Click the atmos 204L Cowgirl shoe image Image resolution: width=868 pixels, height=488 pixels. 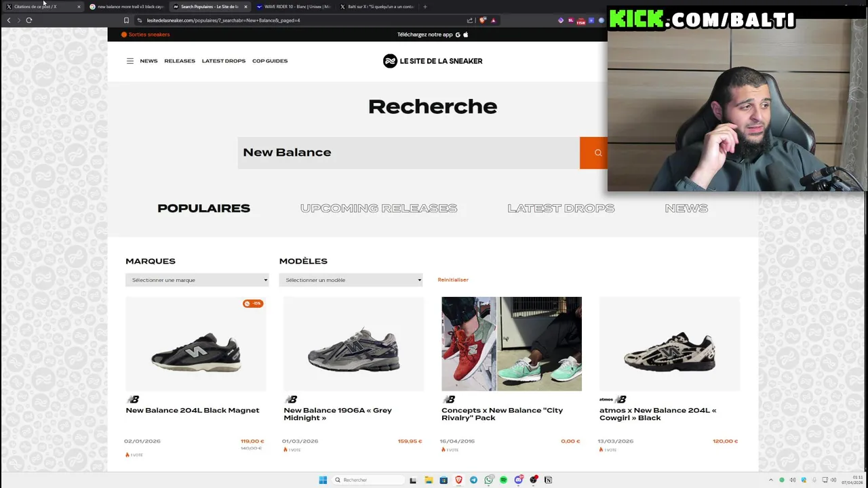click(669, 344)
